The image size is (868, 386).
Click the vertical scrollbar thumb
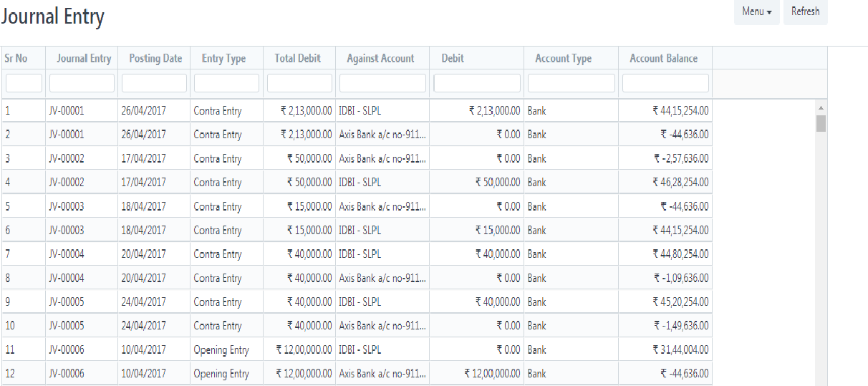click(821, 123)
